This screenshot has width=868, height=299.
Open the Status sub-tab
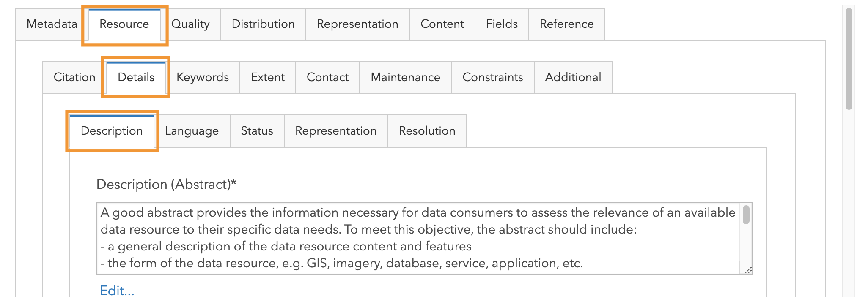256,131
